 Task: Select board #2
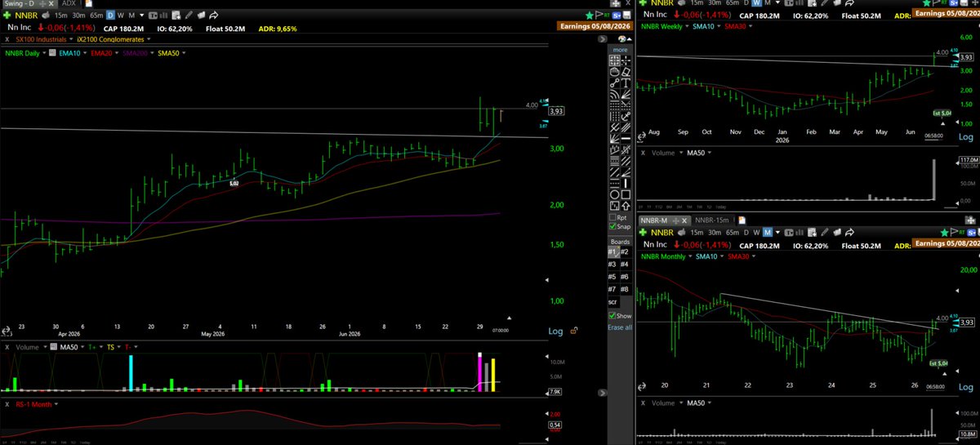point(625,252)
